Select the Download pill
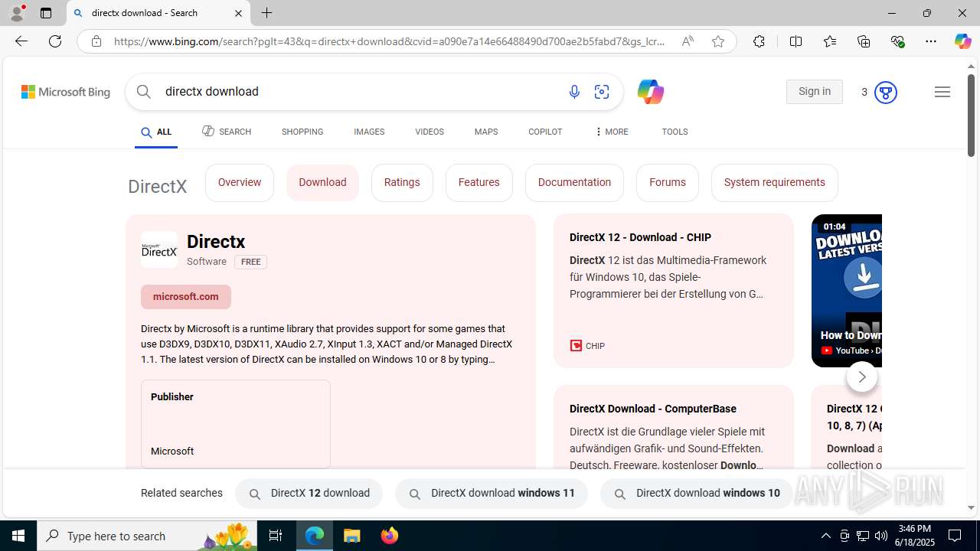This screenshot has height=551, width=980. (x=322, y=182)
